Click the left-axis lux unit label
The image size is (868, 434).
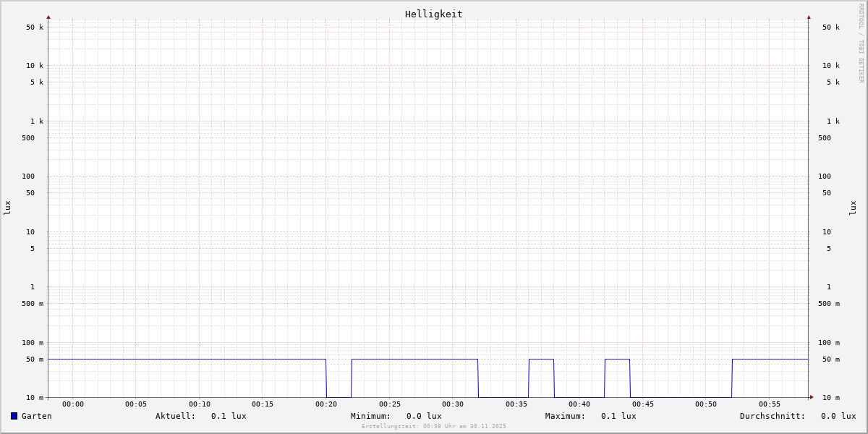tap(7, 208)
